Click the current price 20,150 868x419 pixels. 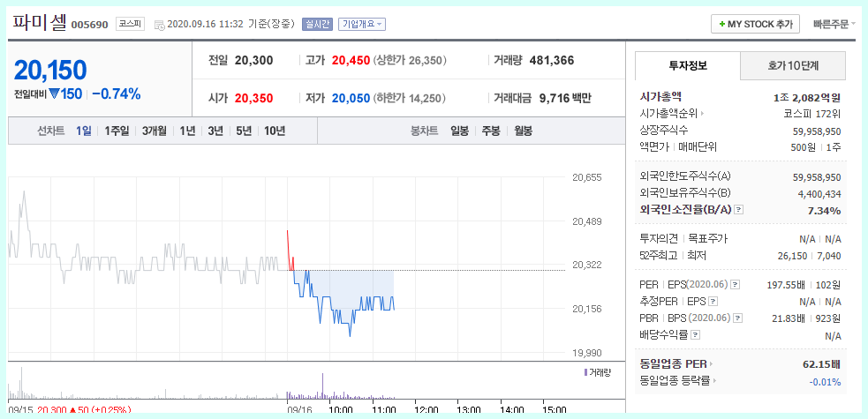pos(50,71)
